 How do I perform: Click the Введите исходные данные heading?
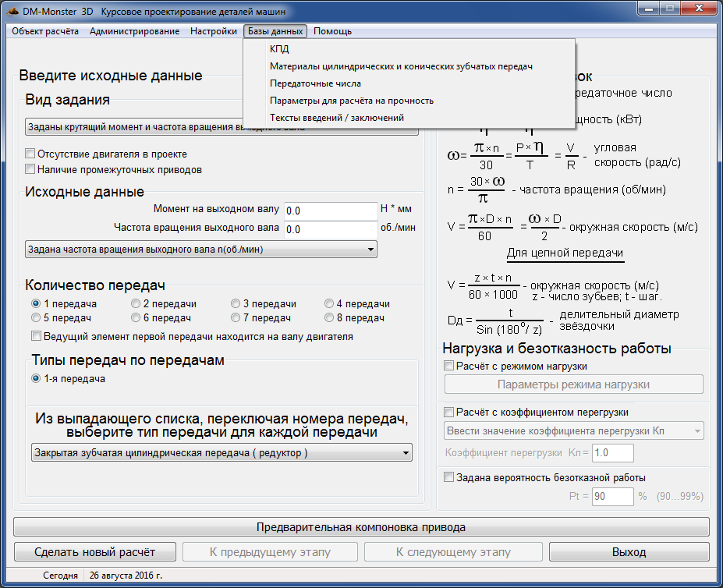111,76
